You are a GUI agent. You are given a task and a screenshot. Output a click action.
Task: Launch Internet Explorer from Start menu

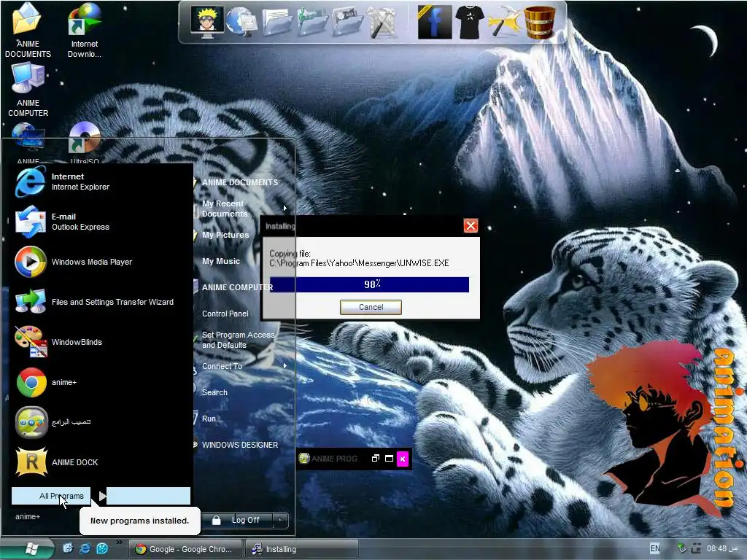(x=101, y=182)
